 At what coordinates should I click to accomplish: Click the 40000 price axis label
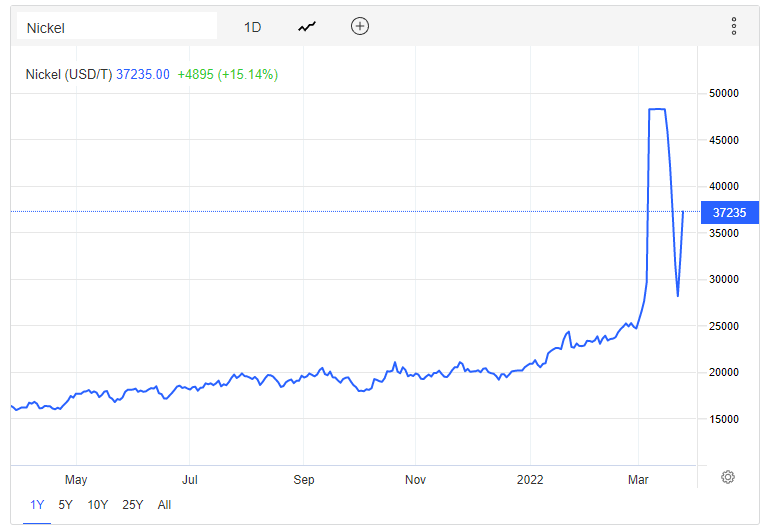pos(724,186)
